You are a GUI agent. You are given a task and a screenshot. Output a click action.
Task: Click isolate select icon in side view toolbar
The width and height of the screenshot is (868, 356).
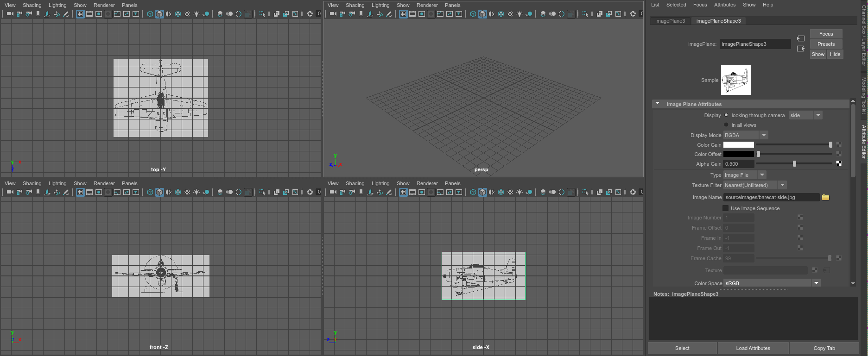[x=585, y=192]
